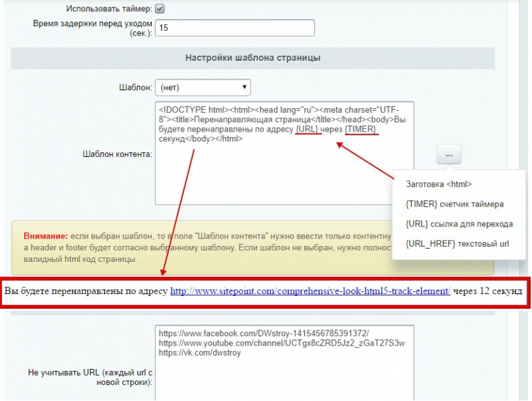Click the 'Внимание:' warning notice text
The image size is (532, 401).
click(44, 236)
